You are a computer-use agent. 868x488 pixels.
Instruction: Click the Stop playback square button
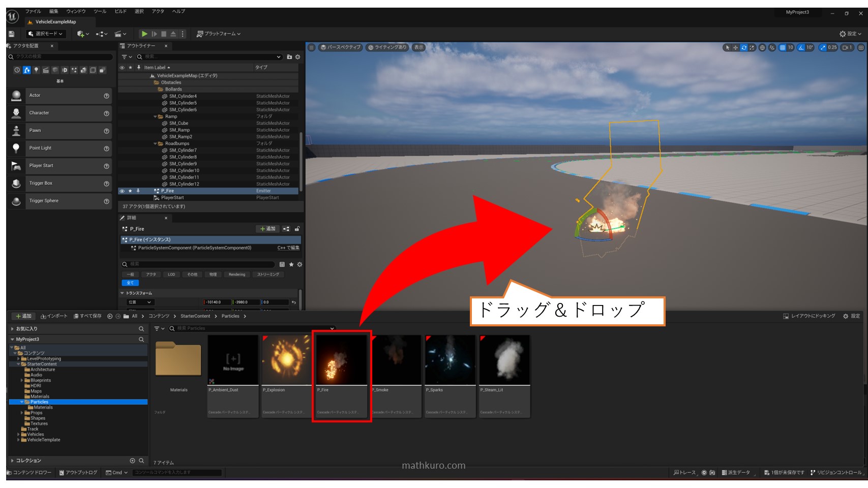[x=164, y=34]
